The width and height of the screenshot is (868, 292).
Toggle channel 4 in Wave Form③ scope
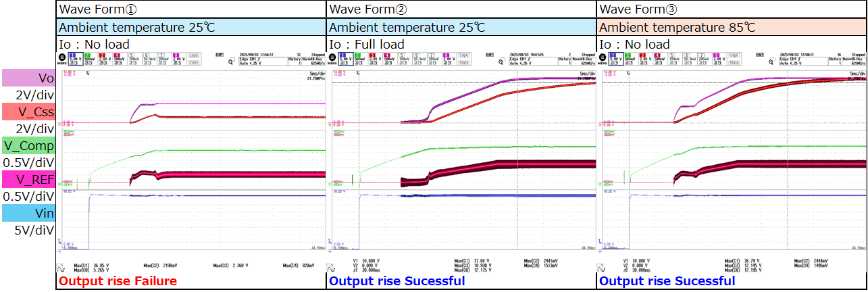660,59
